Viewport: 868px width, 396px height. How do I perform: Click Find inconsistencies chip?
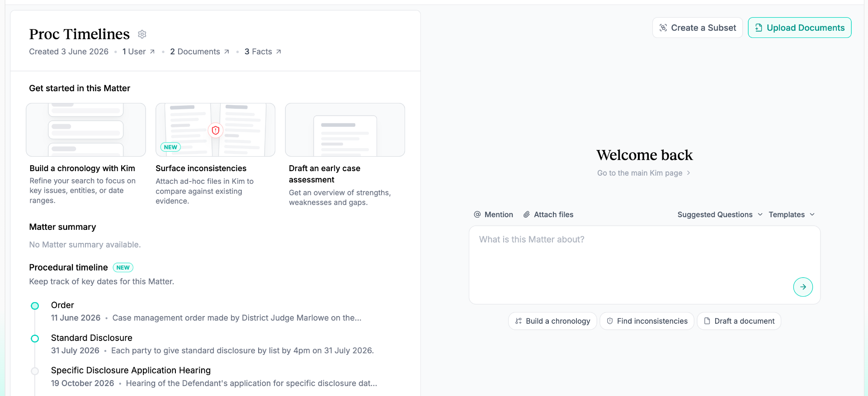647,321
